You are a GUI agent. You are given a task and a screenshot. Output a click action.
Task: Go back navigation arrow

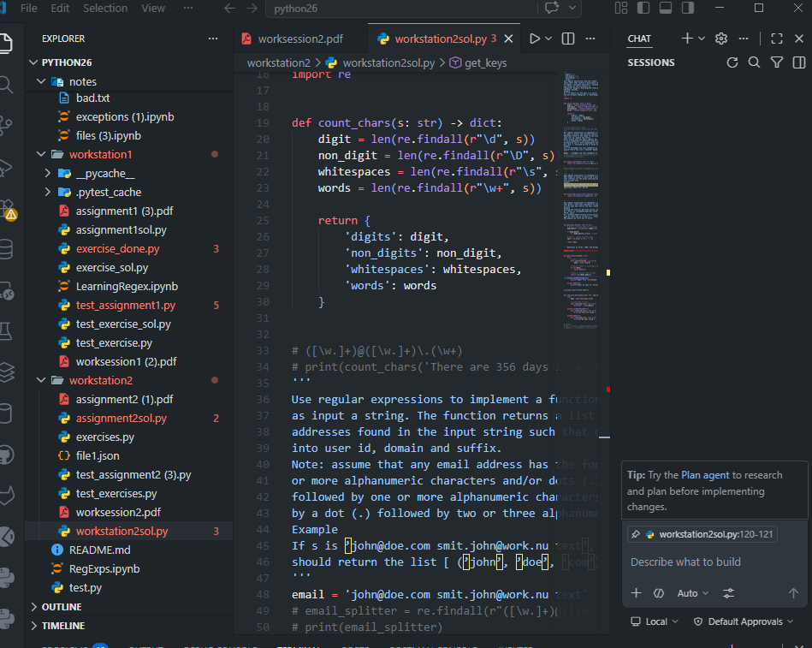click(229, 9)
